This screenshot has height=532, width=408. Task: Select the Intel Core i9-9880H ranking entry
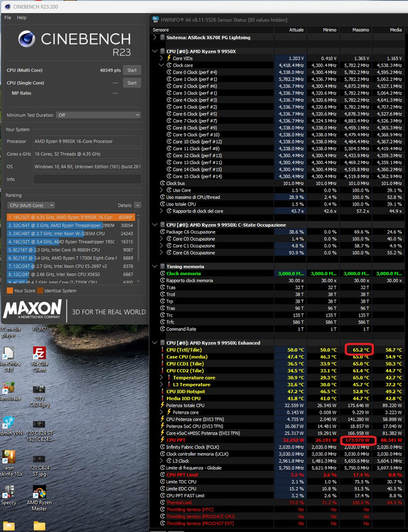point(71,250)
